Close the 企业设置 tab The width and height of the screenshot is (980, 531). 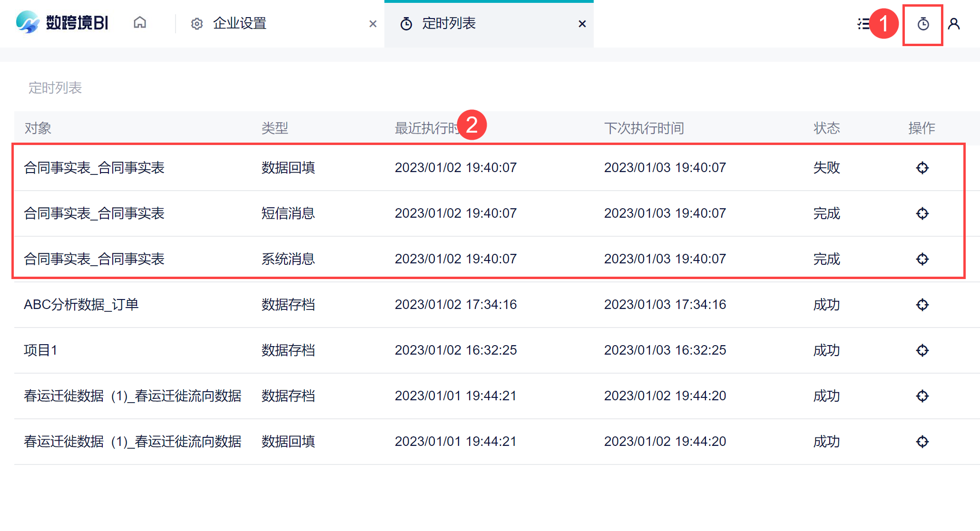point(373,24)
